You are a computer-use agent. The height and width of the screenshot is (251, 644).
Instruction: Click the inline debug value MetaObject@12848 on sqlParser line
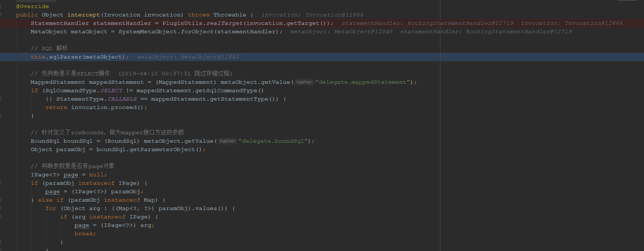209,57
